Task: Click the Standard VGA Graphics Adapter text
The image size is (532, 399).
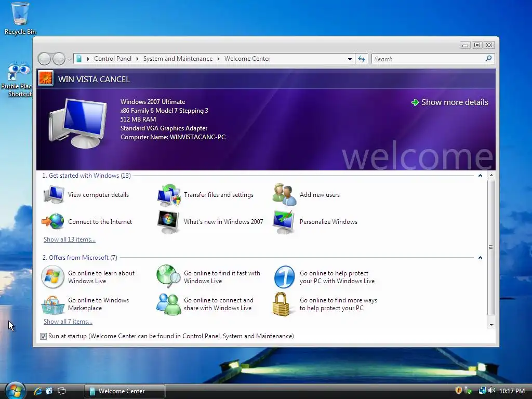Action: (164, 128)
